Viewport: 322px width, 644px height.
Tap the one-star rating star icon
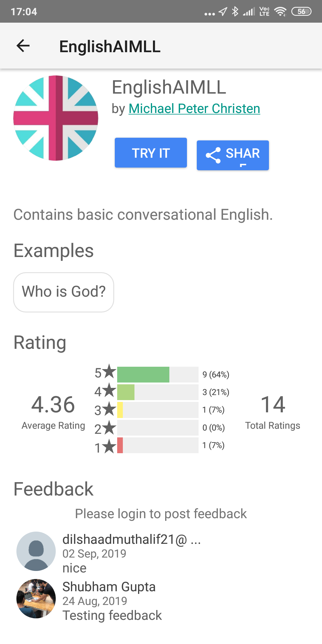point(109,446)
